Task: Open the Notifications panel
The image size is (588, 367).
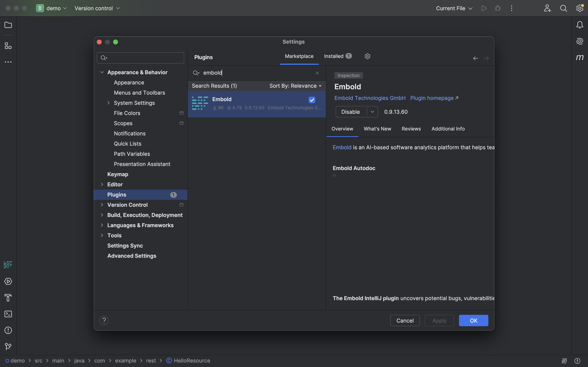Action: 580,24
